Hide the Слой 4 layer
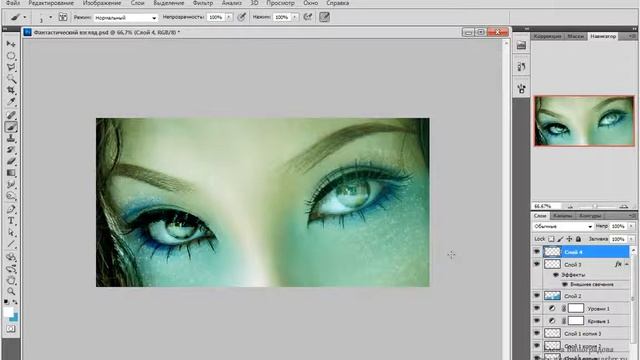The image size is (640, 360). tap(537, 252)
